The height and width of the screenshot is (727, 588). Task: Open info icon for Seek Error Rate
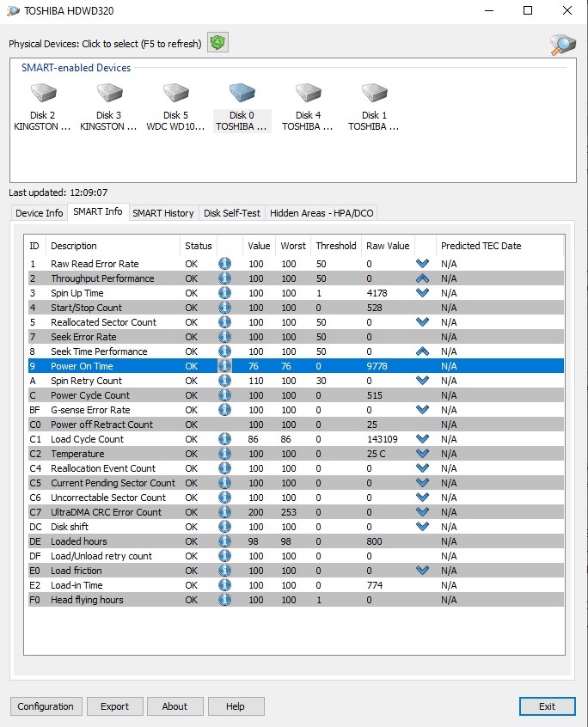coord(224,337)
